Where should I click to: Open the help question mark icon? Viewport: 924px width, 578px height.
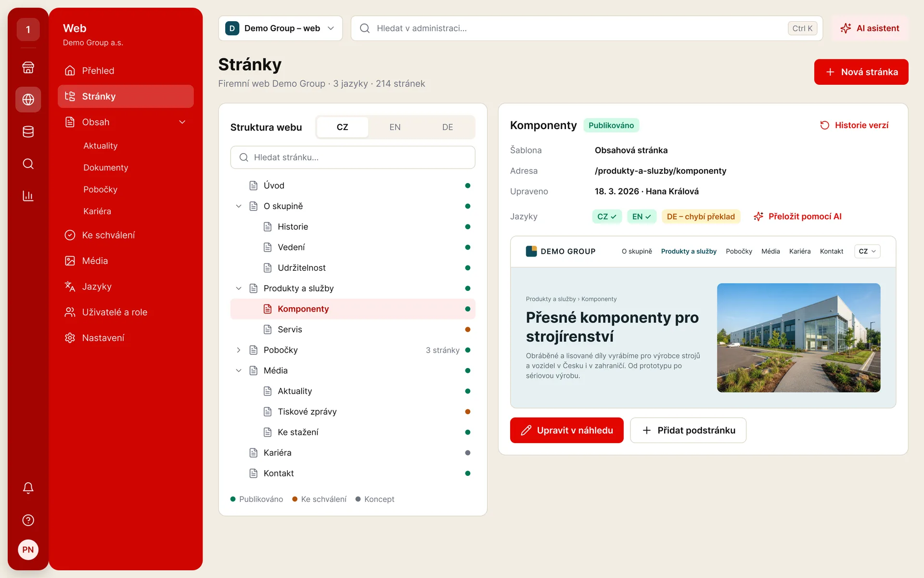point(28,520)
